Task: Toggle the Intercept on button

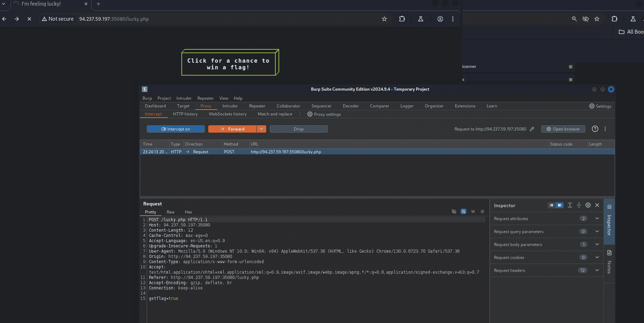Action: [176, 129]
